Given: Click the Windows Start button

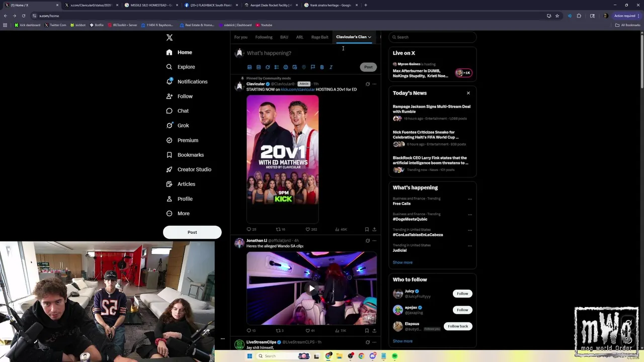Looking at the screenshot, I should point(250,356).
